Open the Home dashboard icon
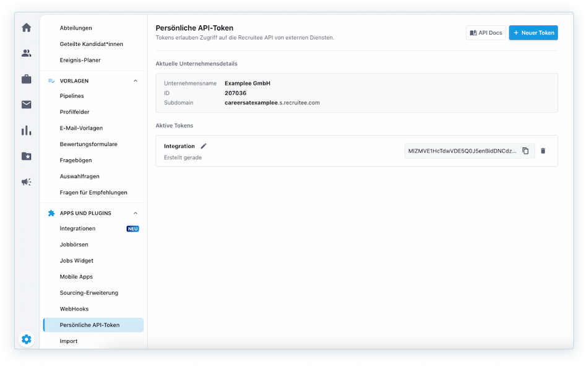588x366 pixels. [26, 27]
